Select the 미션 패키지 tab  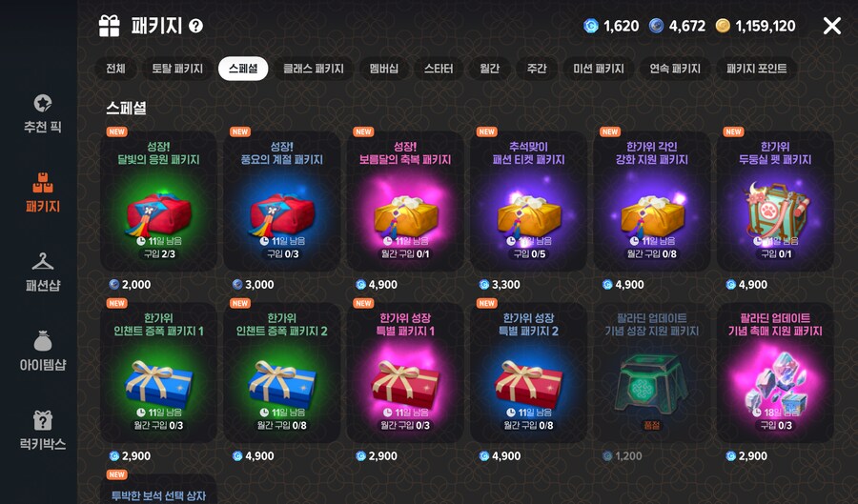tap(599, 69)
